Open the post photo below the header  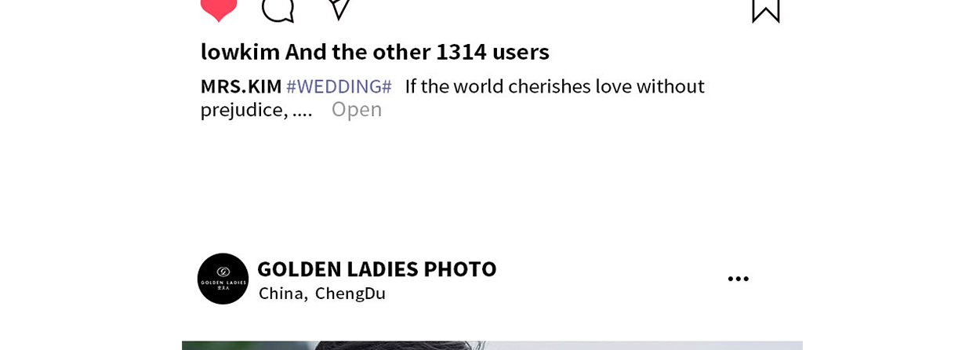[492, 345]
